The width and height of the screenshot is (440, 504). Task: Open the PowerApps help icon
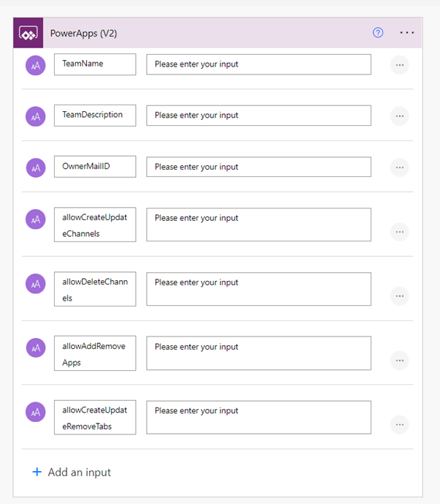coord(378,33)
